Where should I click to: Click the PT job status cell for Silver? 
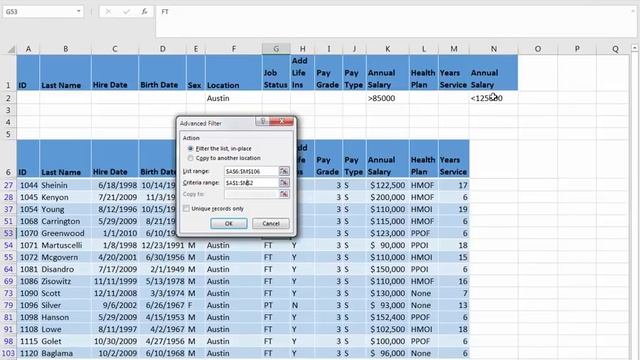[x=276, y=305]
